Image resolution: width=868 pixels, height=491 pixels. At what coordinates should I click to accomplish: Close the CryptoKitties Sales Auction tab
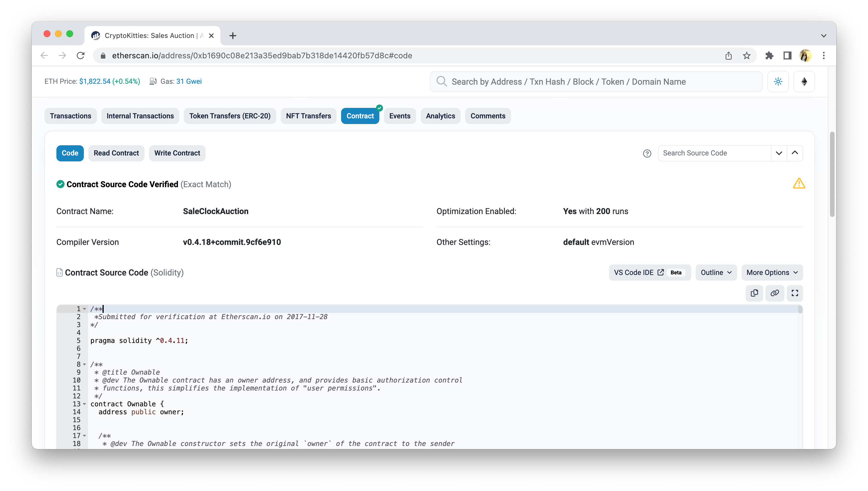coord(211,36)
